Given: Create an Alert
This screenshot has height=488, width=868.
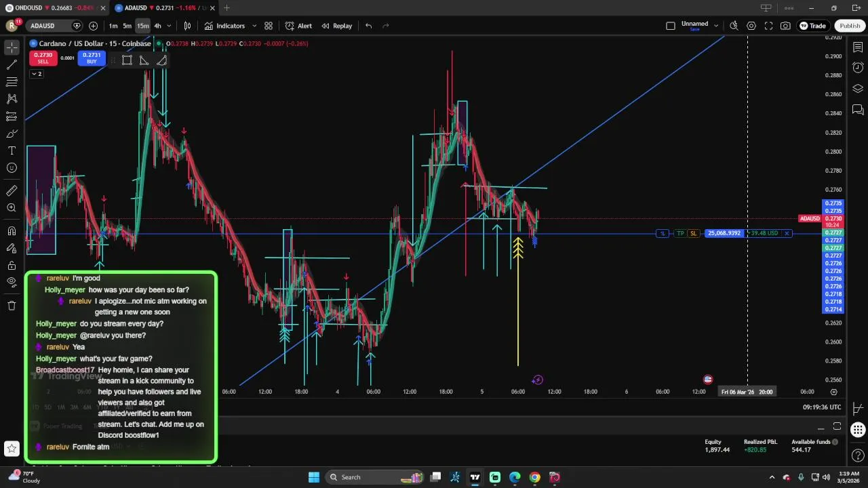Looking at the screenshot, I should pyautogui.click(x=298, y=26).
